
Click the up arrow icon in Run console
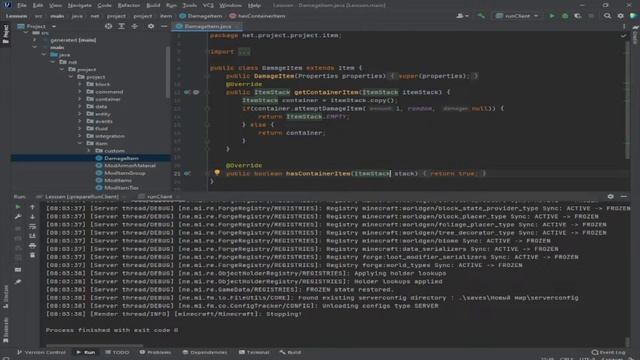point(32,207)
